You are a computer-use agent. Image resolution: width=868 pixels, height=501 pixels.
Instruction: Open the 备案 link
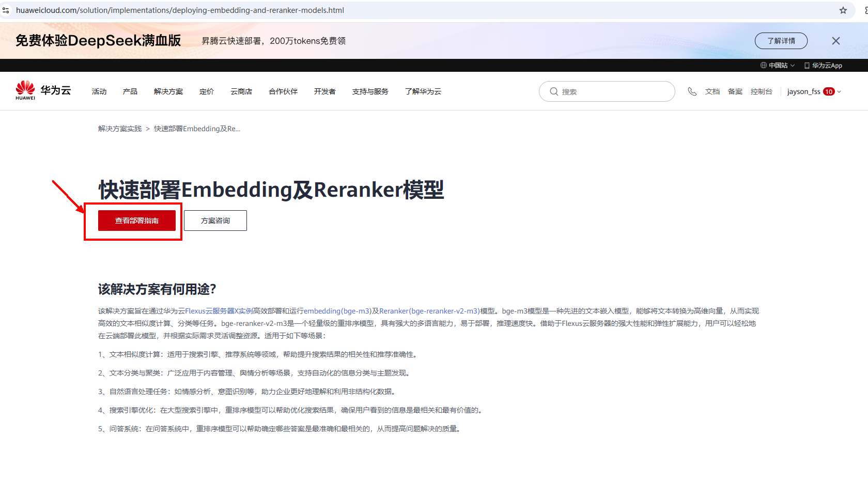(735, 91)
